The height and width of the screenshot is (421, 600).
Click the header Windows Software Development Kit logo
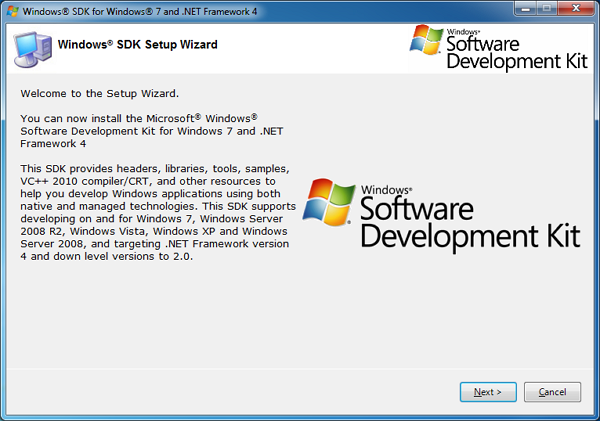coord(498,48)
